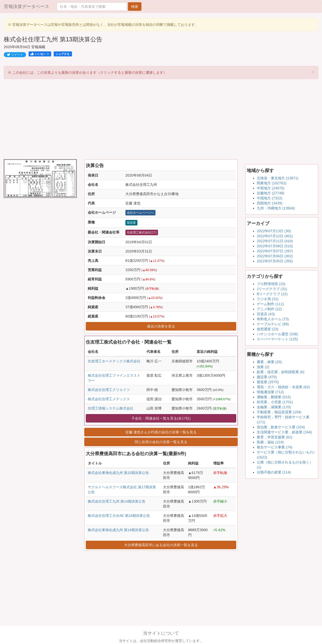This screenshot has width=322, height=644.
Task: Browse 分類不能の産業 industry
Action: (274, 472)
